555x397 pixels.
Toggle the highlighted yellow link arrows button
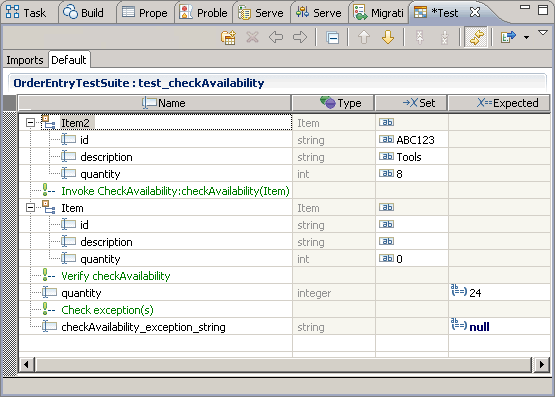coord(476,37)
